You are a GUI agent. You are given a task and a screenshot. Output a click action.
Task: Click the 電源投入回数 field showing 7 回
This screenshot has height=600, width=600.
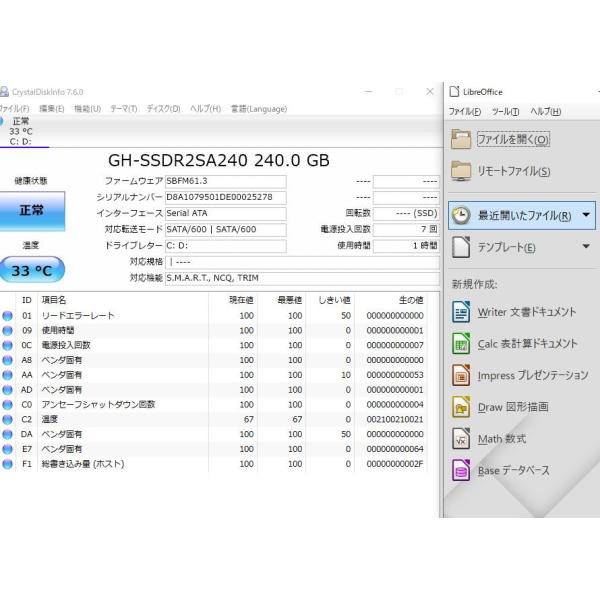tap(406, 230)
